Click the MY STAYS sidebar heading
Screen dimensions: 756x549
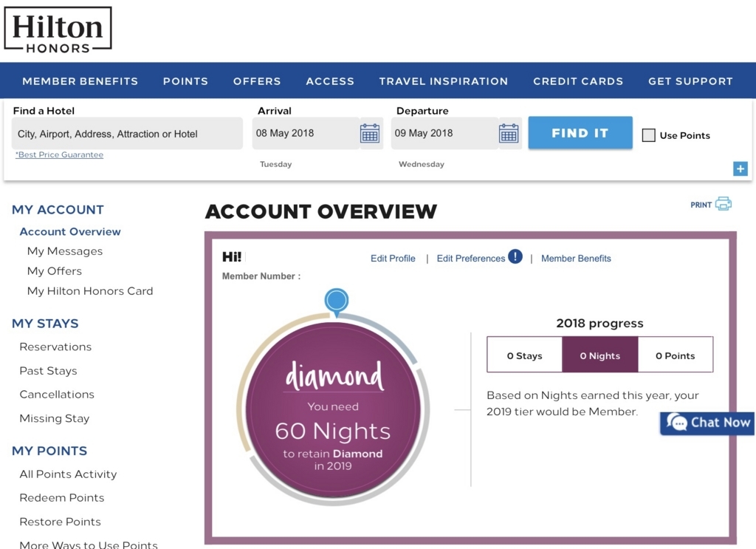tap(45, 323)
